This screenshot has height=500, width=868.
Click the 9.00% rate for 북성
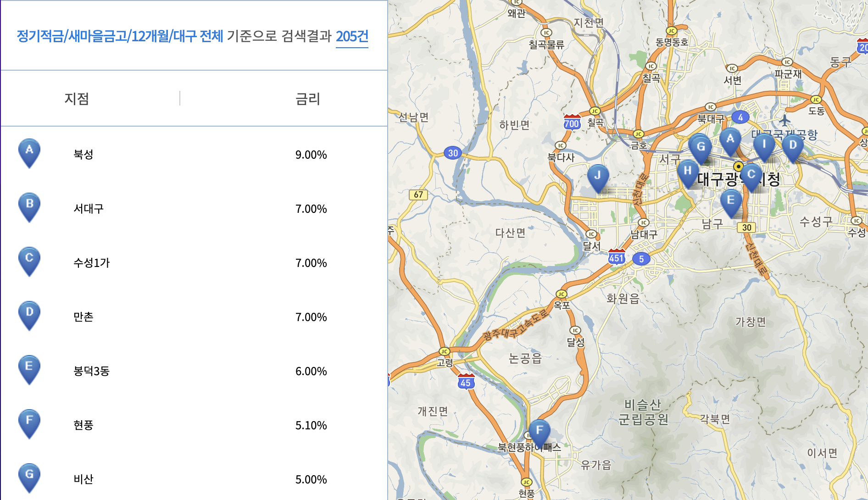pyautogui.click(x=311, y=155)
